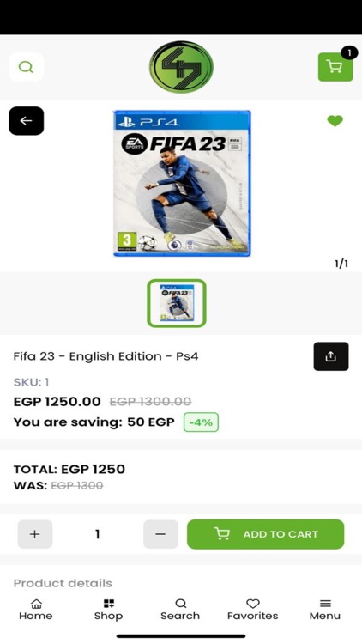
Task: Open the Home tab
Action: 36,610
